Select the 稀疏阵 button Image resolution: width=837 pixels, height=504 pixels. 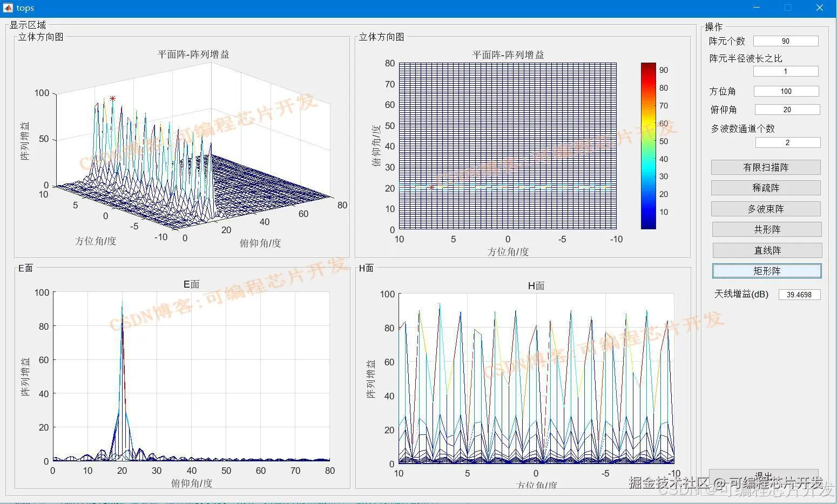766,188
